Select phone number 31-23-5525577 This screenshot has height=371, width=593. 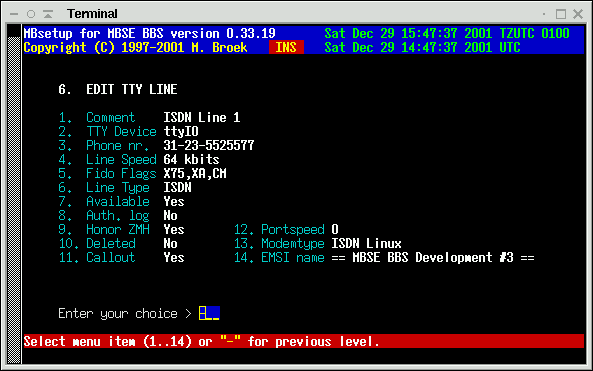click(209, 145)
